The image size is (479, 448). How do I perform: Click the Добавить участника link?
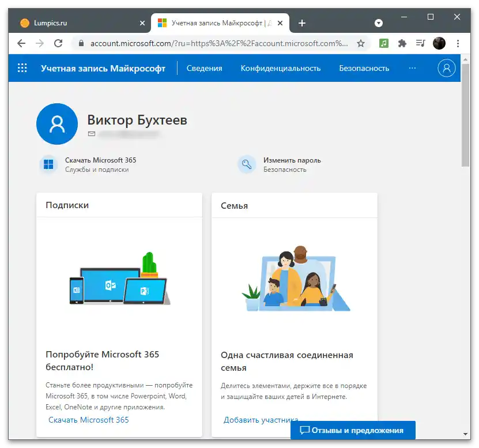click(x=261, y=420)
